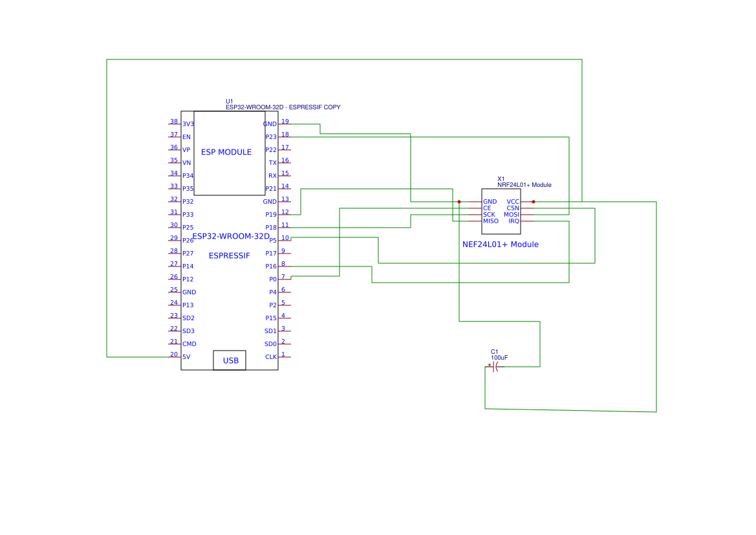The image size is (756, 535).
Task: Select the EN pin label at pin 37
Action: 187,137
